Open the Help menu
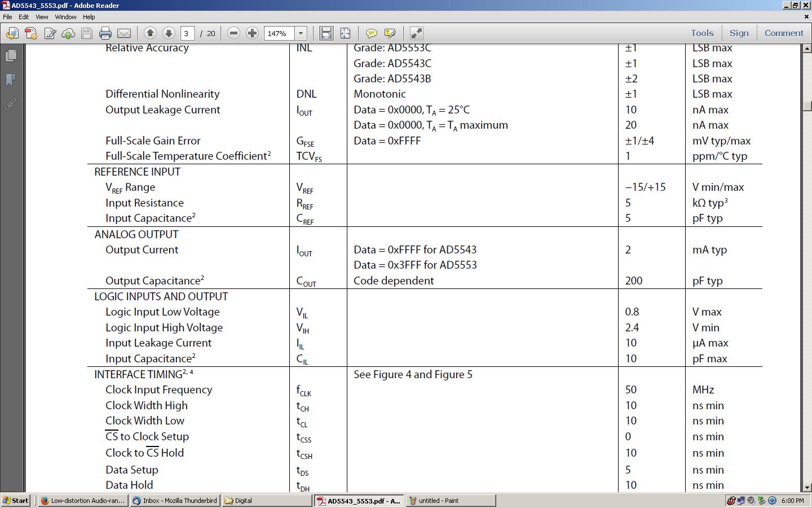 coord(89,17)
